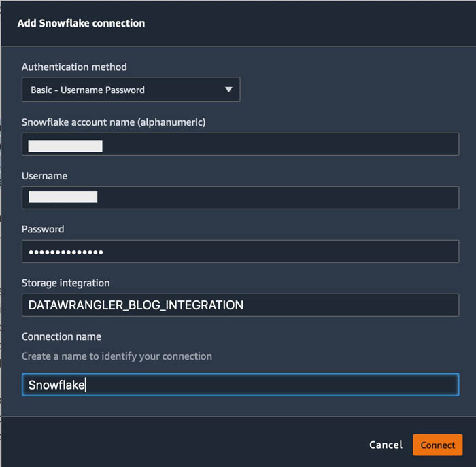Viewport: 476px width, 467px height.
Task: Click the Connection name input field
Action: (x=240, y=385)
